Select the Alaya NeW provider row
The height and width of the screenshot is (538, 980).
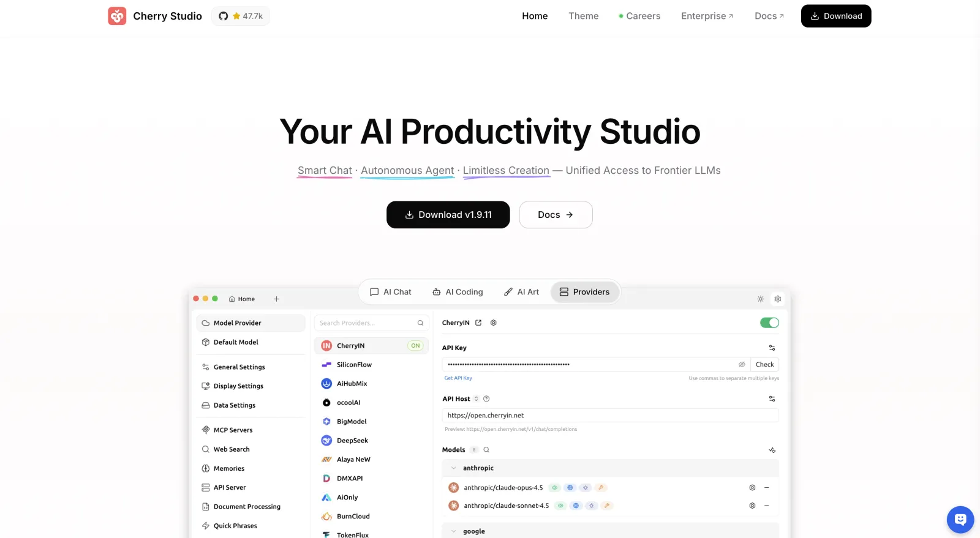click(371, 460)
